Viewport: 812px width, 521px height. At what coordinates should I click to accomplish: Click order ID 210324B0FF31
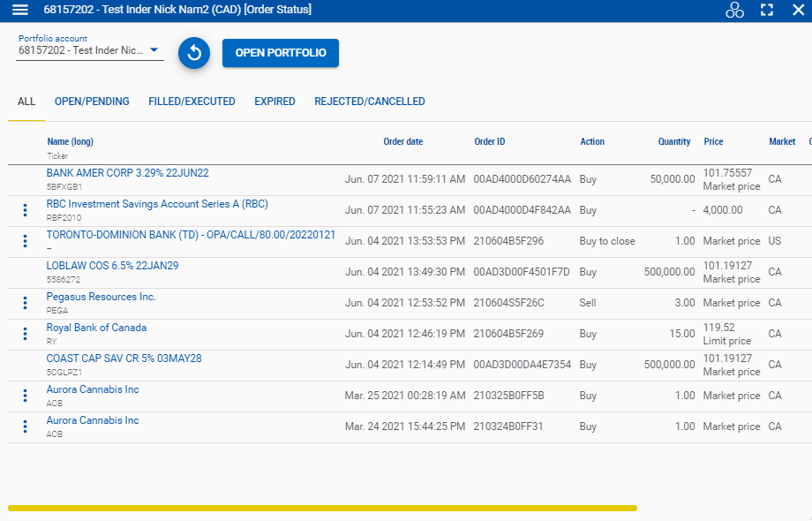(508, 427)
